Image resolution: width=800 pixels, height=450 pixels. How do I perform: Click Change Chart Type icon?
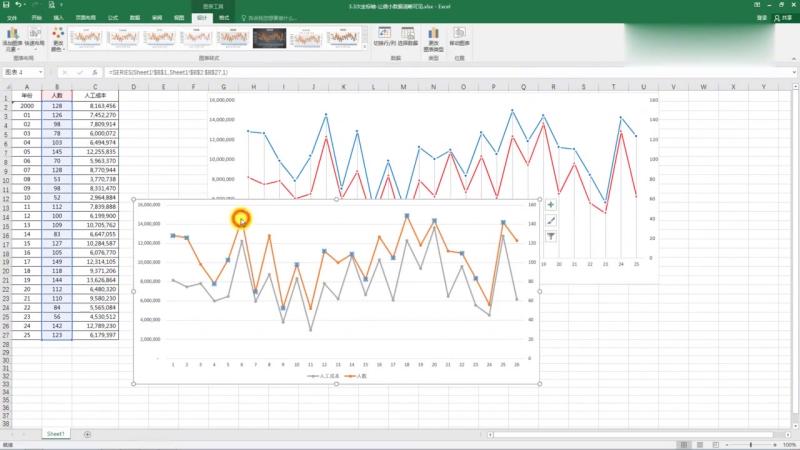[433, 39]
